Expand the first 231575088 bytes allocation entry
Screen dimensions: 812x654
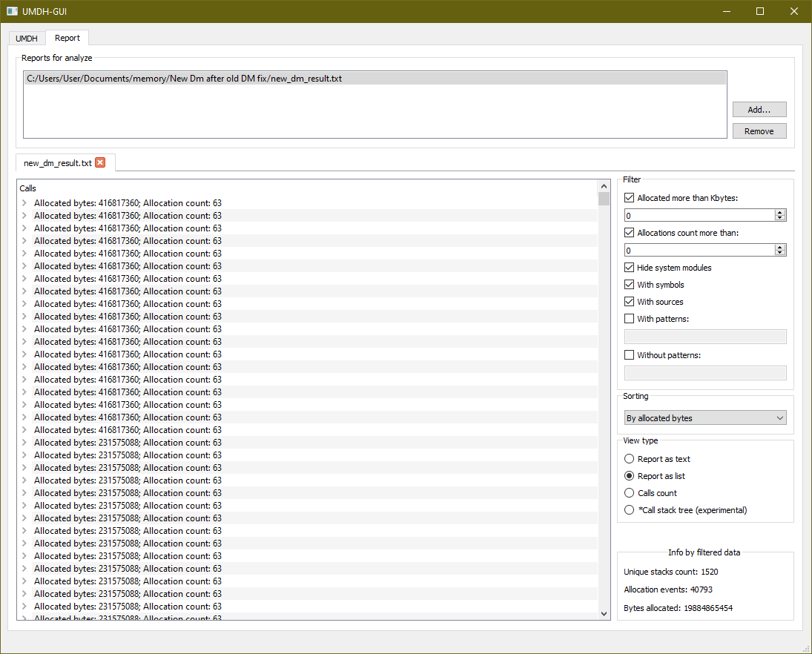pos(23,442)
